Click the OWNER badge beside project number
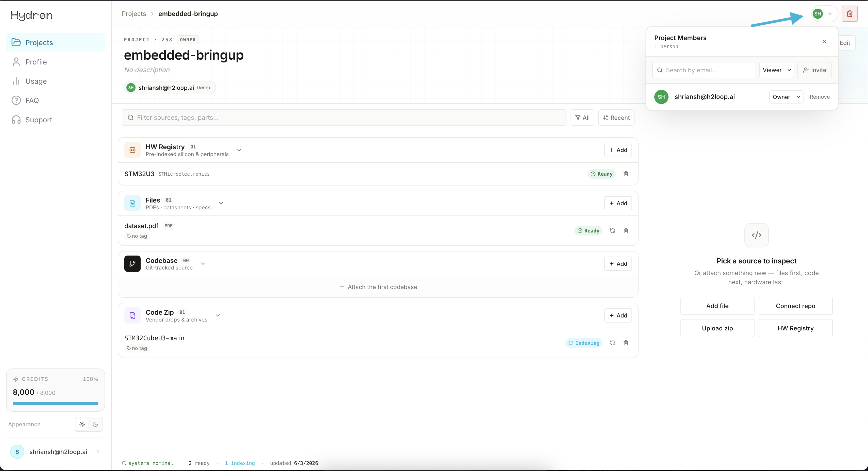The width and height of the screenshot is (868, 471). (x=188, y=40)
